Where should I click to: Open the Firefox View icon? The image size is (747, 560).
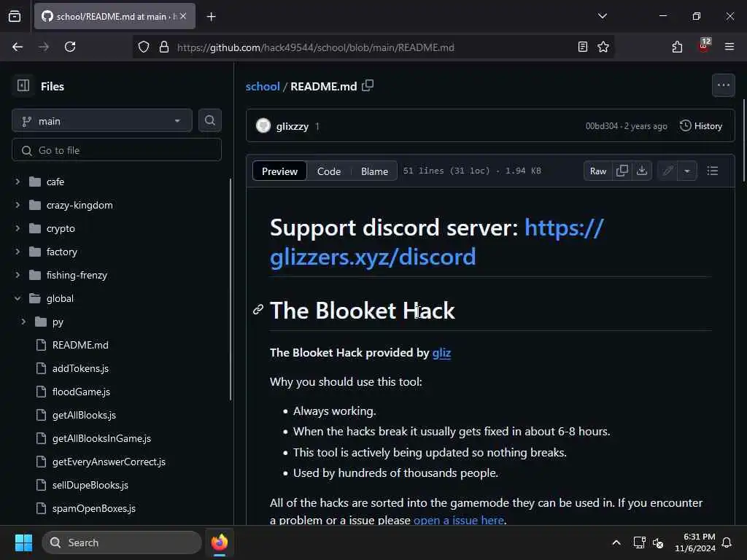tap(15, 16)
